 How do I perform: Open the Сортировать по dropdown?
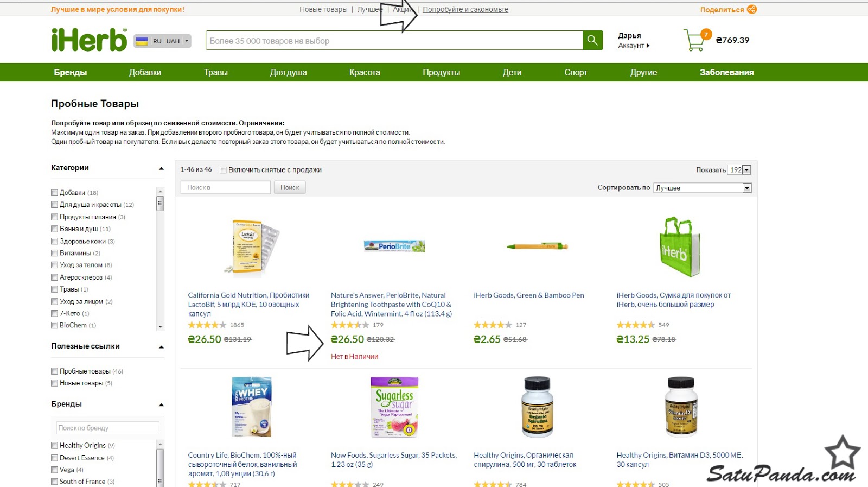(x=703, y=188)
